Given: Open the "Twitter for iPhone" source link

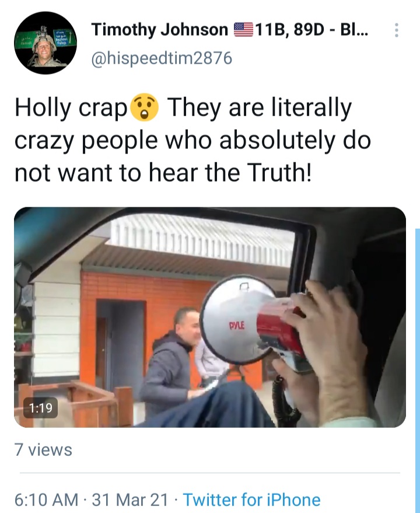Looking at the screenshot, I should (x=251, y=500).
